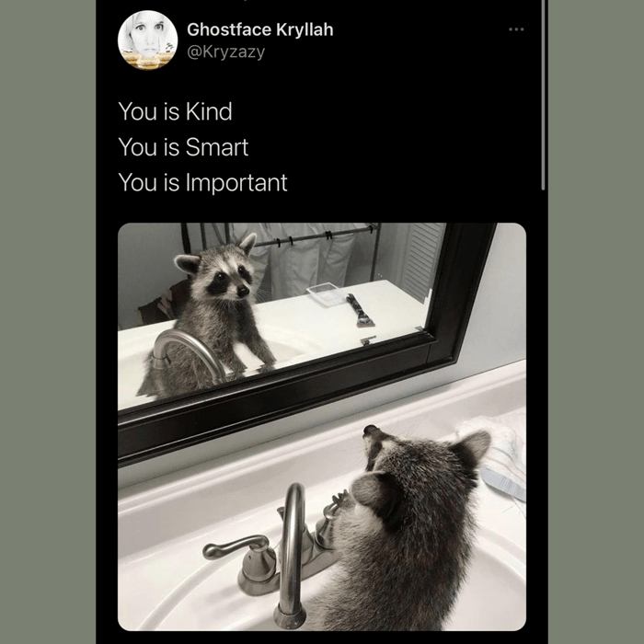
Task: Click the gray margin left of the tweet
Action: (48, 322)
